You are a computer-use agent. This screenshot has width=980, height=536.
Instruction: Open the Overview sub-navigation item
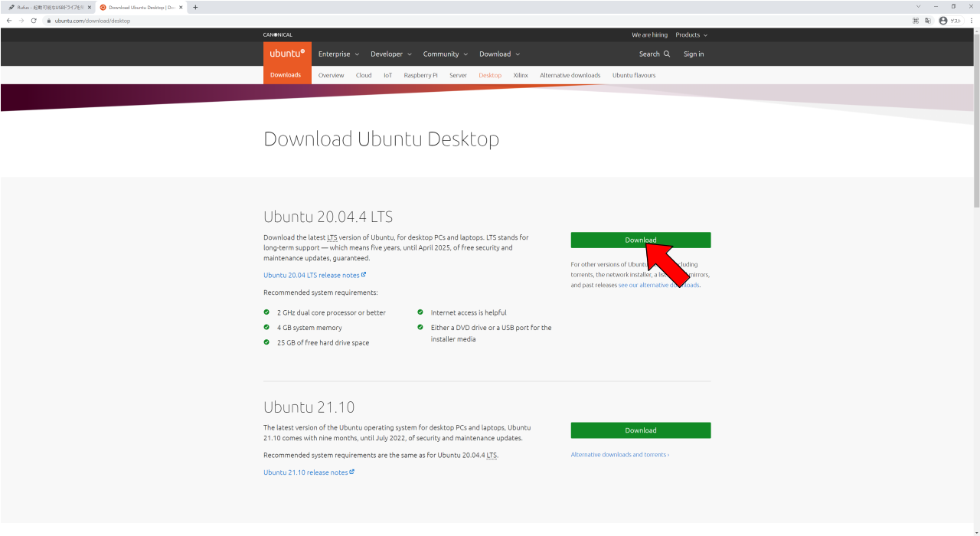tap(332, 75)
